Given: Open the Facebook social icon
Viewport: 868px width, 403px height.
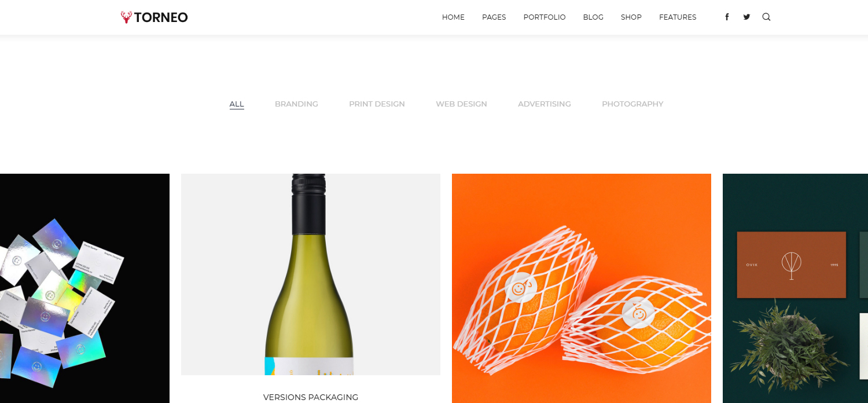Looking at the screenshot, I should tap(727, 17).
